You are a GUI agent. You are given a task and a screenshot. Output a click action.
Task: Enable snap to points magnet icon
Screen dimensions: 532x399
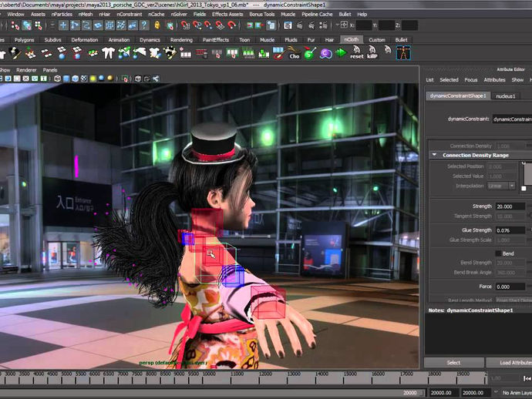pyautogui.click(x=208, y=25)
